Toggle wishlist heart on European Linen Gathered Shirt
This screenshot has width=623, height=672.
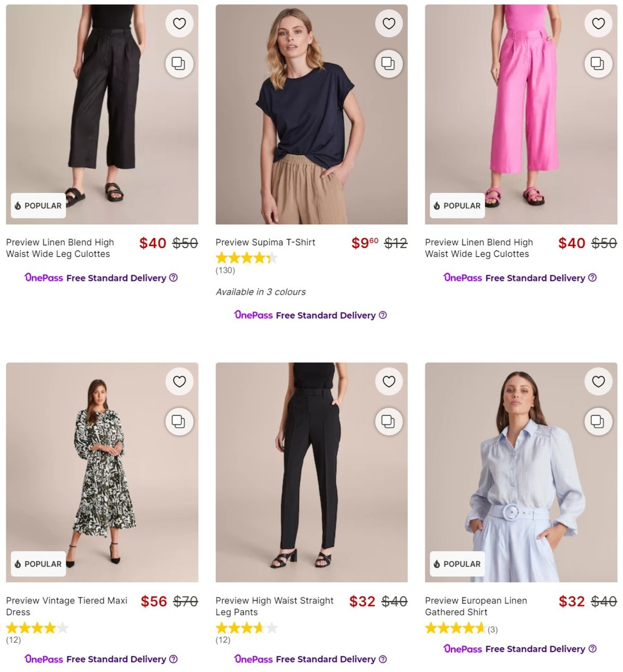coord(598,381)
